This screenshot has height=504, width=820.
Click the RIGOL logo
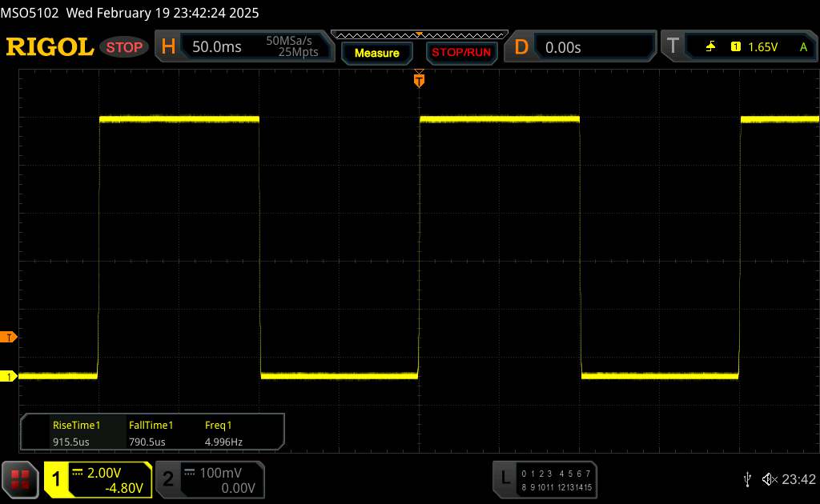tap(50, 47)
